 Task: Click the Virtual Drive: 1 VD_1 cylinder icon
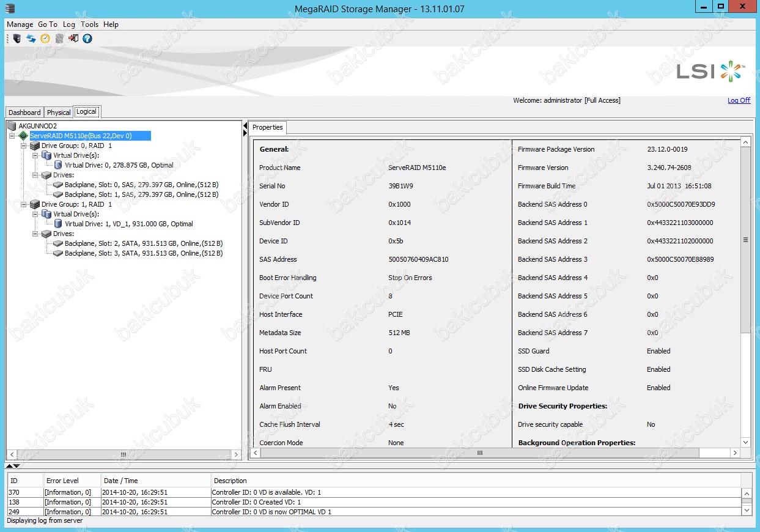coord(58,224)
